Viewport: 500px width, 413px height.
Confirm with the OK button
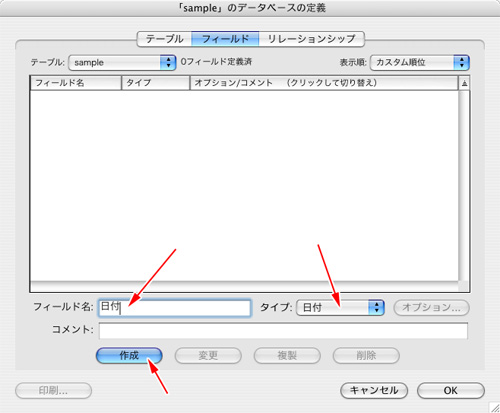[x=451, y=390]
